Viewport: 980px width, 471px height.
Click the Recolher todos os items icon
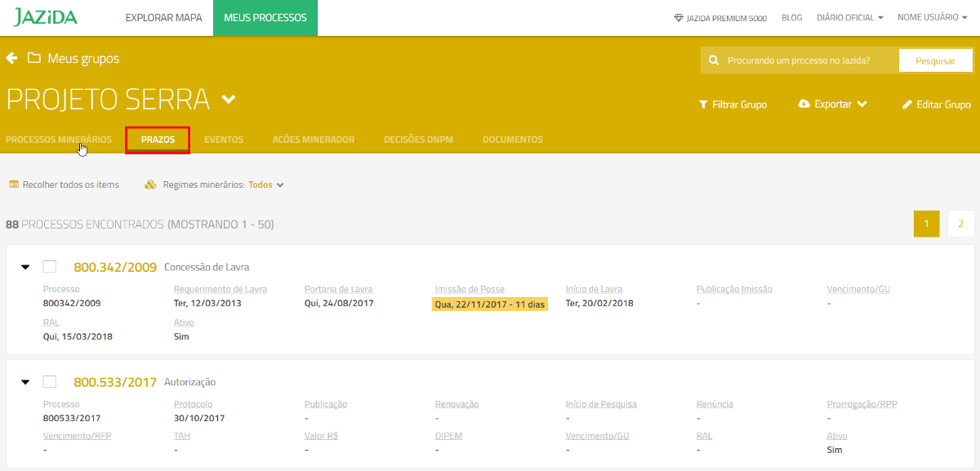[14, 184]
